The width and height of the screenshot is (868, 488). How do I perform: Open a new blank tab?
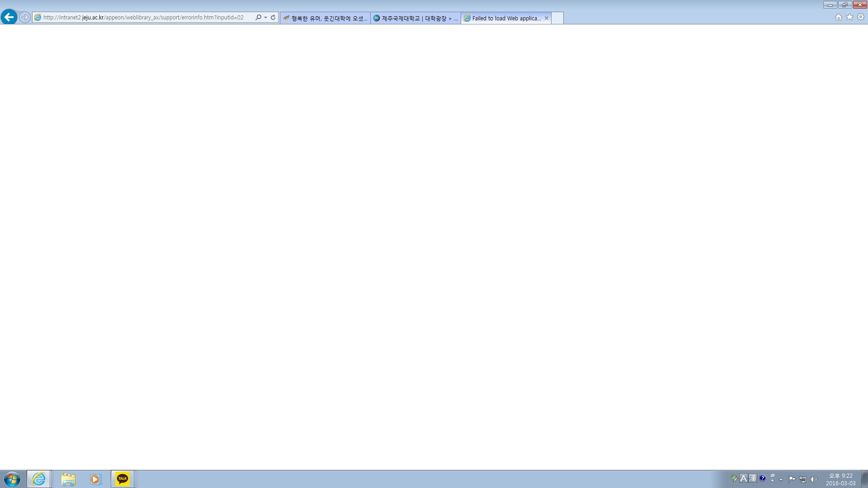click(x=557, y=18)
